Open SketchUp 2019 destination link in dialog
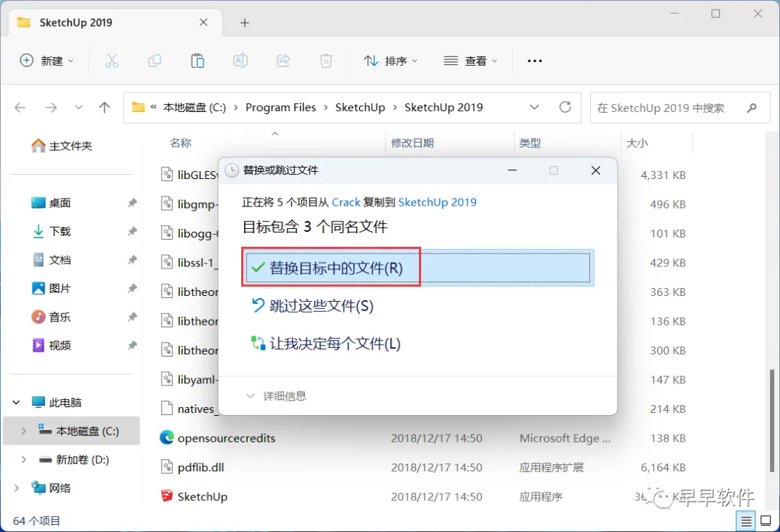Screen dimensions: 780x532 click(437, 202)
